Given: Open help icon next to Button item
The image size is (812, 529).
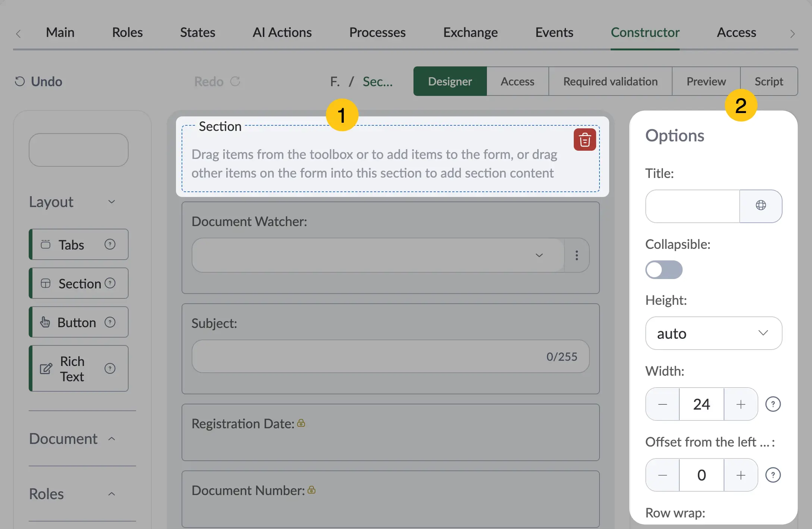Looking at the screenshot, I should pos(110,322).
